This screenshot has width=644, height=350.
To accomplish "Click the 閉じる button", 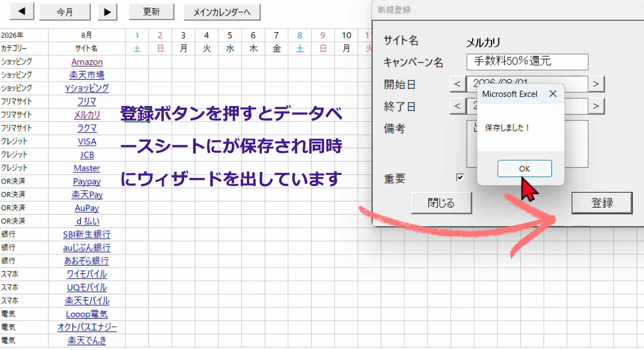I will (441, 203).
